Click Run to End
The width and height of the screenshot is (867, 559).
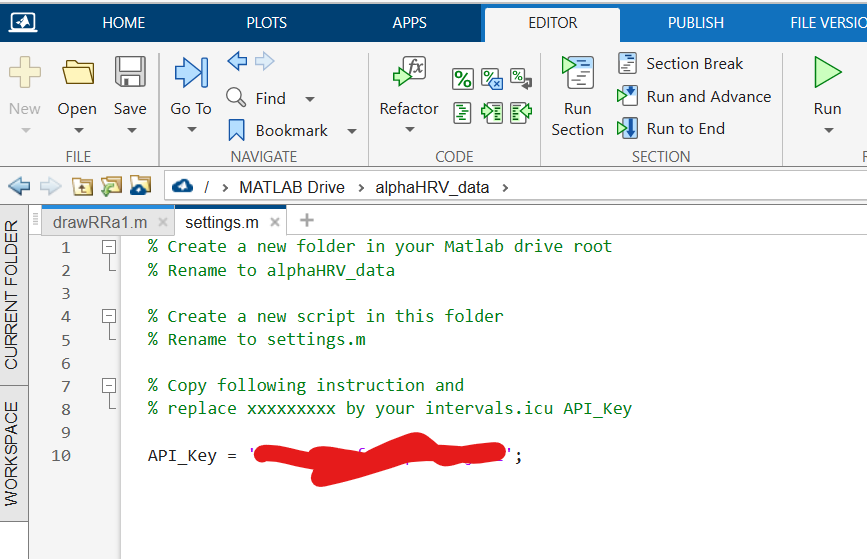[x=671, y=128]
